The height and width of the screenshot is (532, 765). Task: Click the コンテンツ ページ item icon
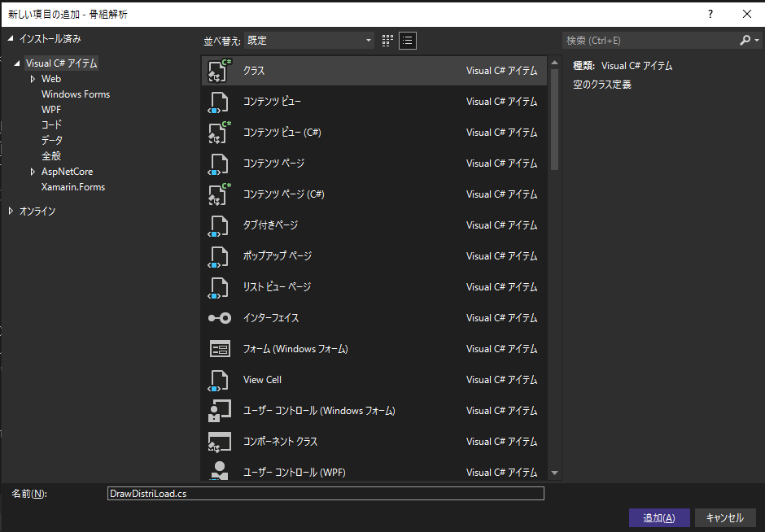pyautogui.click(x=218, y=164)
